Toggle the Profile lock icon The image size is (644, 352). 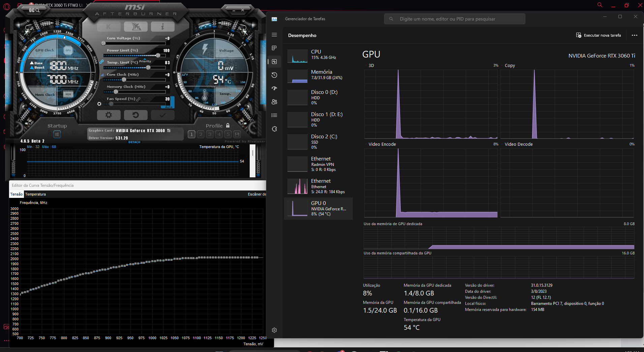click(228, 126)
